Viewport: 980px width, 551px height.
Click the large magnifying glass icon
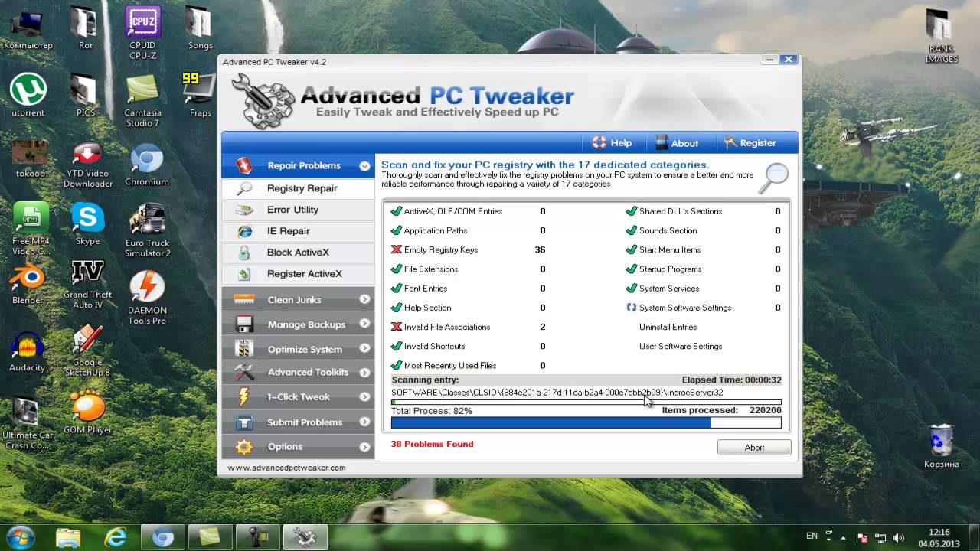click(x=773, y=179)
